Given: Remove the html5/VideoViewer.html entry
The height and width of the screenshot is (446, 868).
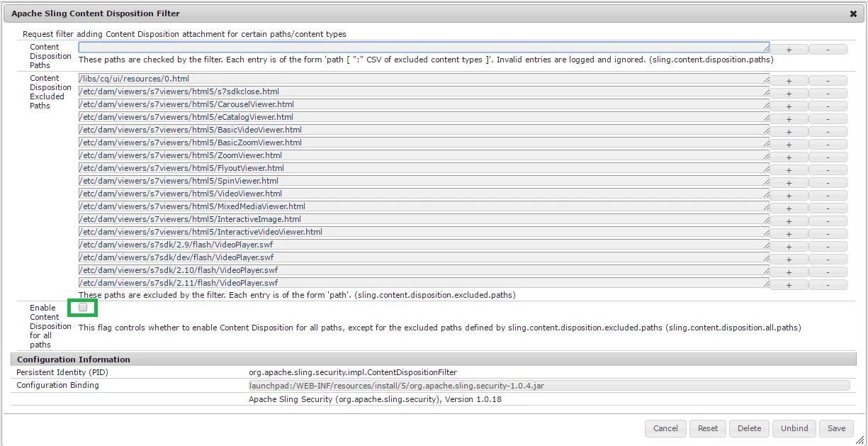Looking at the screenshot, I should [828, 196].
